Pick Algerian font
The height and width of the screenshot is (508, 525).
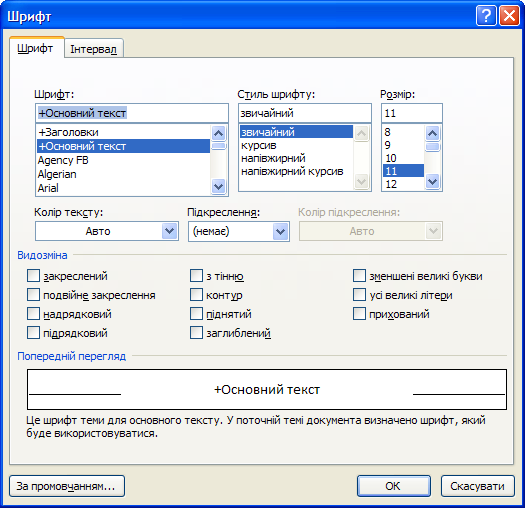pos(123,174)
